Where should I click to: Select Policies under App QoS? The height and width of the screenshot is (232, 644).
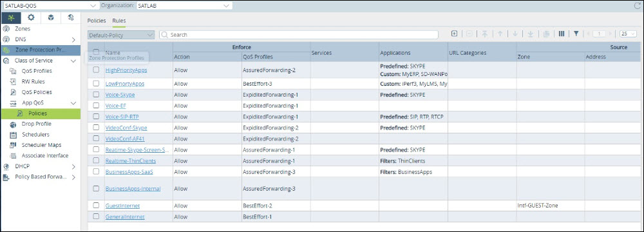tap(40, 113)
